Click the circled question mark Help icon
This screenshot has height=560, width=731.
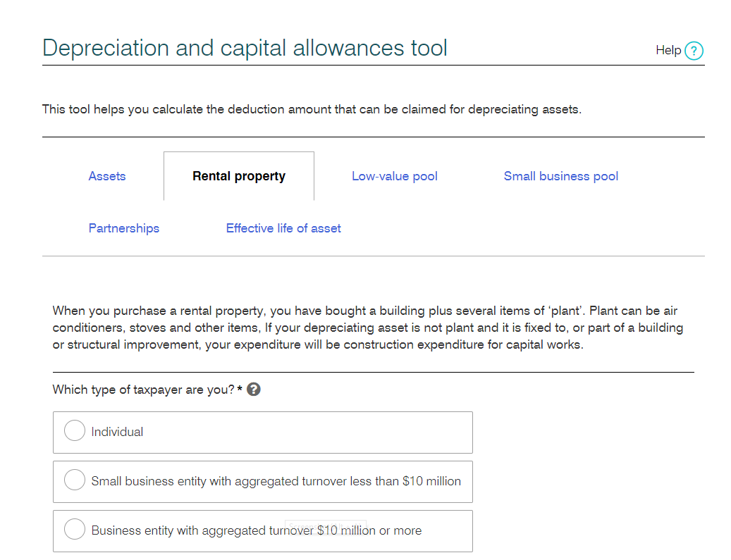694,51
